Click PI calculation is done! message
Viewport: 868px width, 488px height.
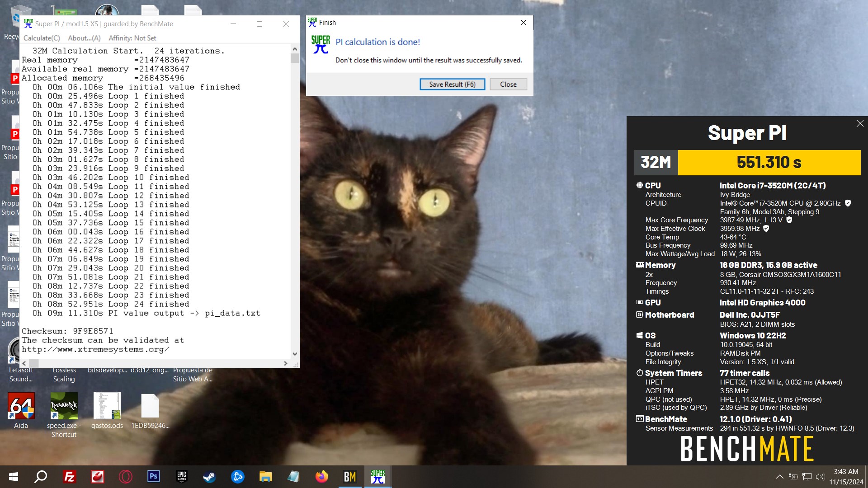[x=378, y=42]
